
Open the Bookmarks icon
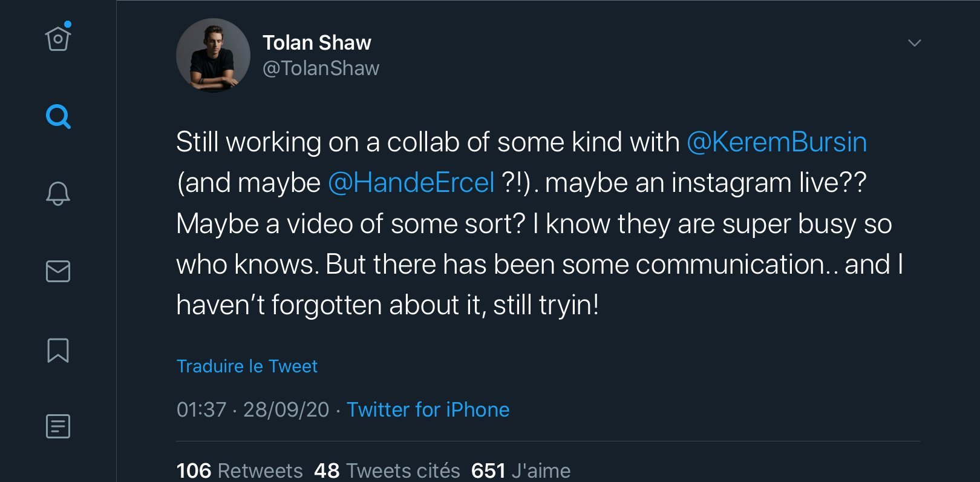pos(58,350)
